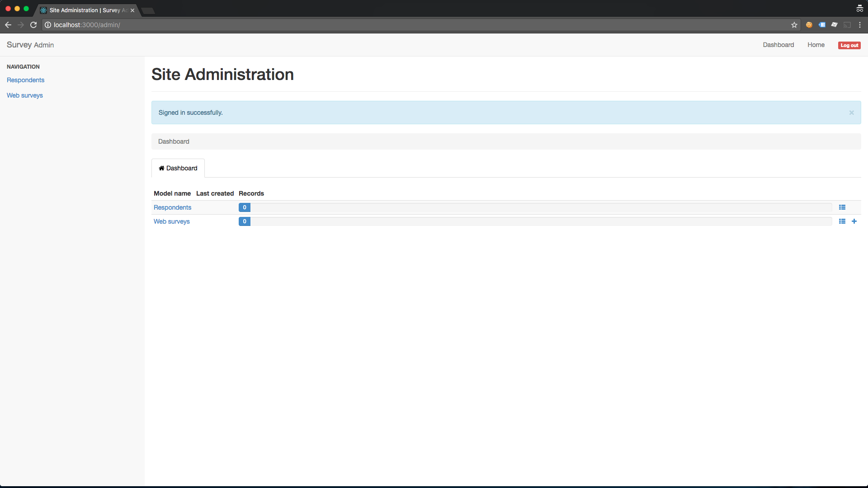This screenshot has width=868, height=488.
Task: Click Web surveys records progress bar
Action: click(x=535, y=221)
